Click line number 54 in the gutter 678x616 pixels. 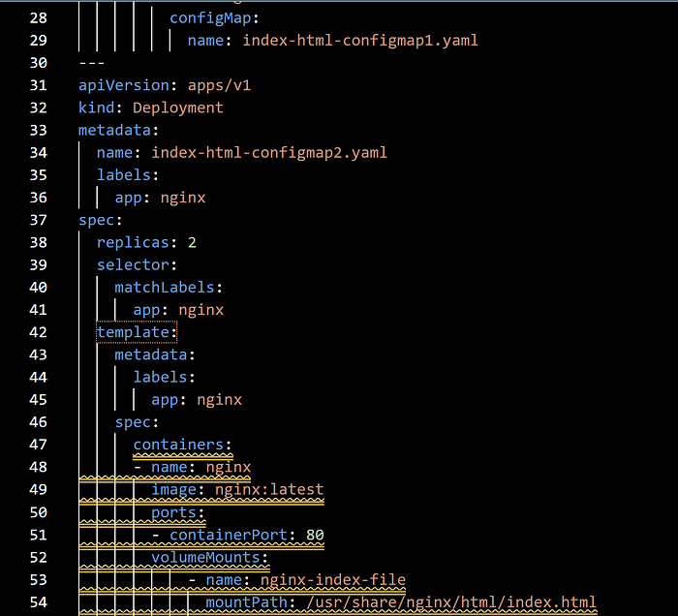[38, 602]
